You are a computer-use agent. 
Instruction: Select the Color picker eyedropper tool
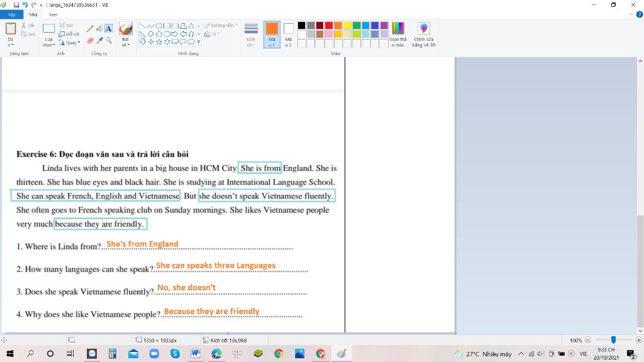99,40
